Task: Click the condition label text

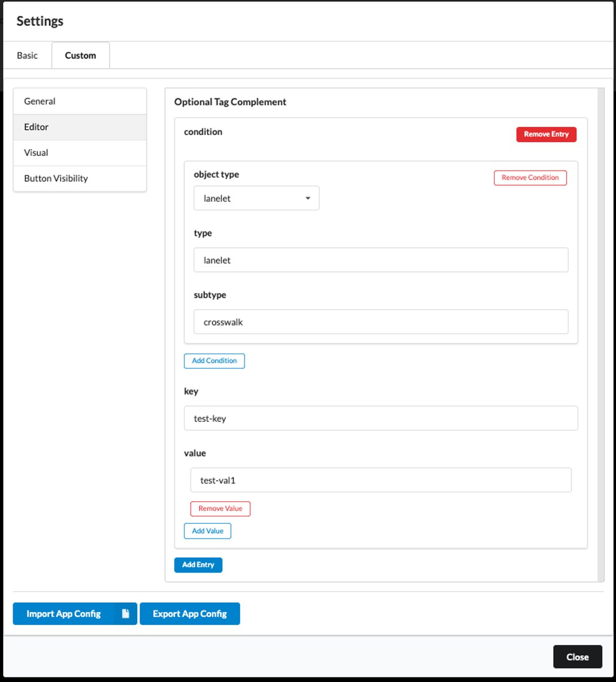Action: click(x=203, y=132)
